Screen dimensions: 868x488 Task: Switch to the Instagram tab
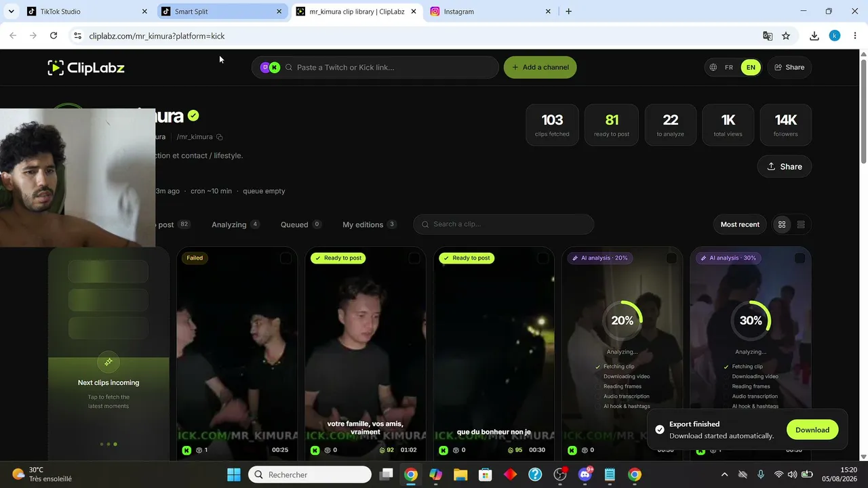[x=491, y=12]
